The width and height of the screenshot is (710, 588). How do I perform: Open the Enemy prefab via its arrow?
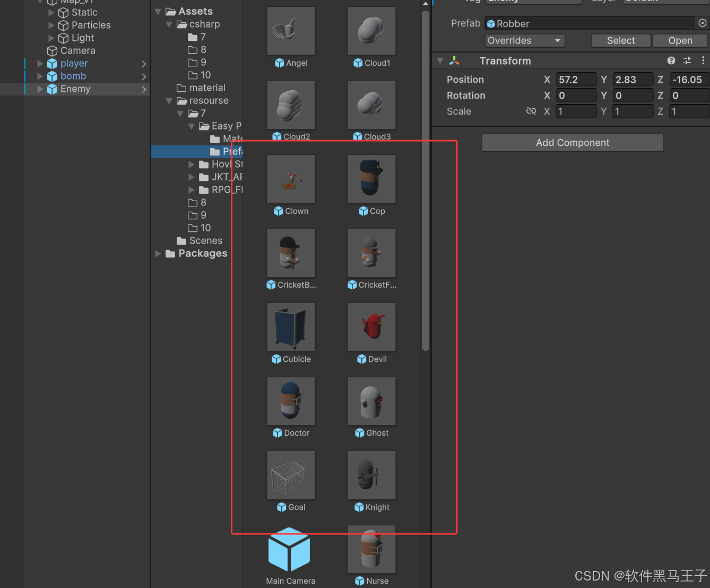click(x=144, y=89)
